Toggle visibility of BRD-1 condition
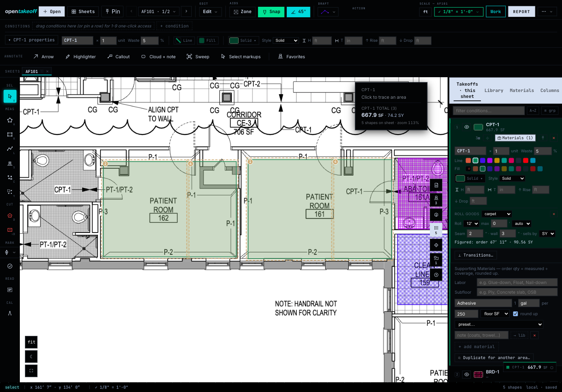The width and height of the screenshot is (562, 392). tap(467, 374)
